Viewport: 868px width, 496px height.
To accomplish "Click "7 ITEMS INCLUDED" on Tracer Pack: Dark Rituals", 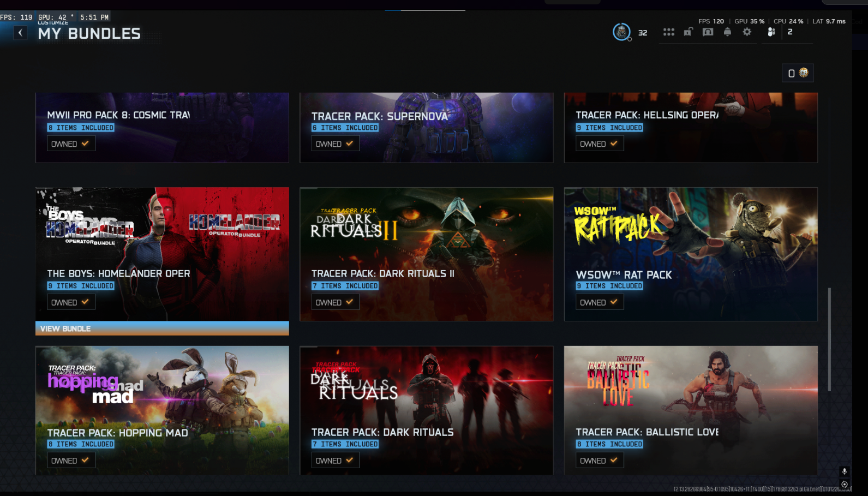I will point(345,444).
